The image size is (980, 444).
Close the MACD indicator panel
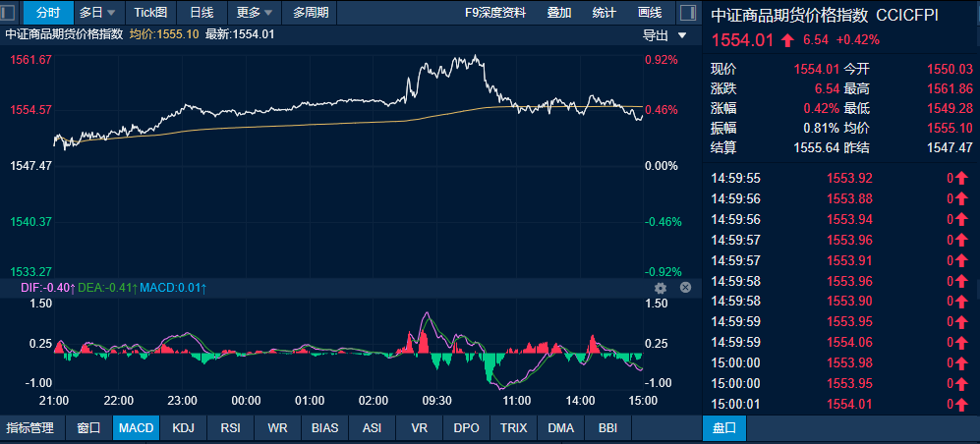[686, 287]
